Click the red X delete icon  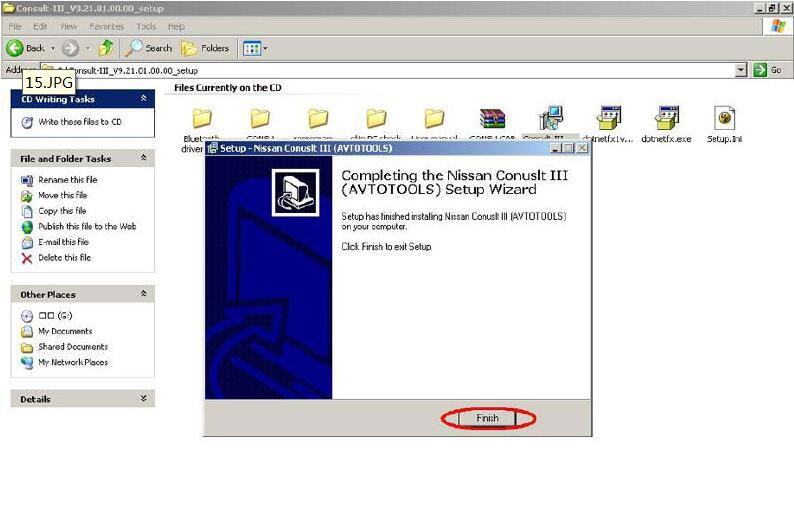pos(27,258)
